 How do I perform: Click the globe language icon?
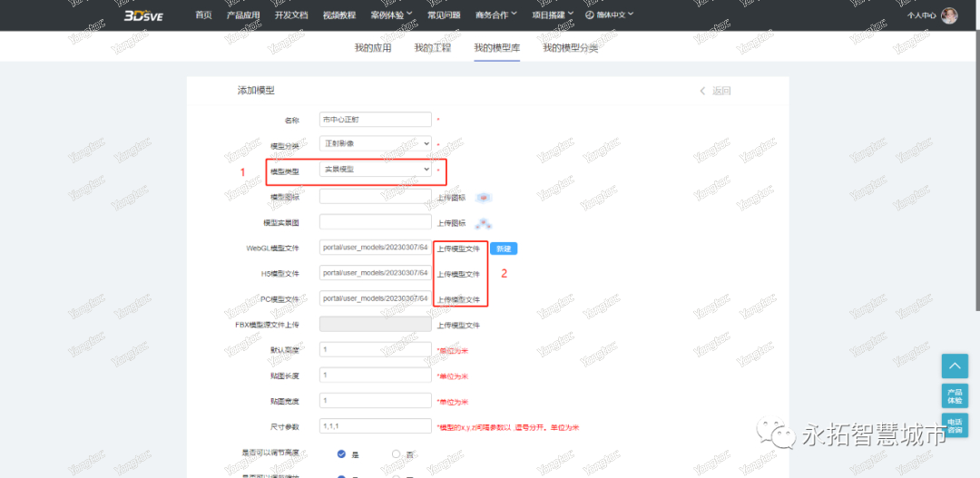(x=590, y=15)
